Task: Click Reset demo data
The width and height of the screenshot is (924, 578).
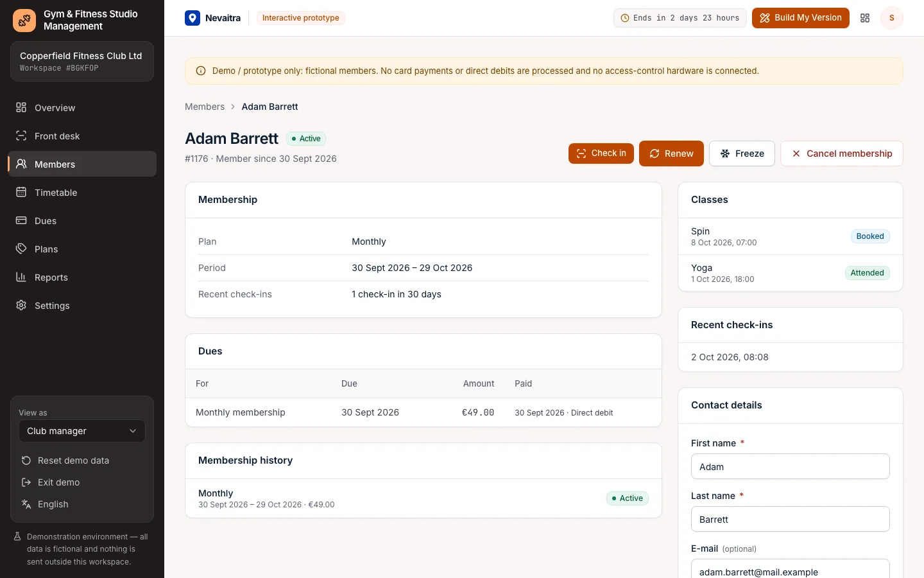Action: coord(82,460)
